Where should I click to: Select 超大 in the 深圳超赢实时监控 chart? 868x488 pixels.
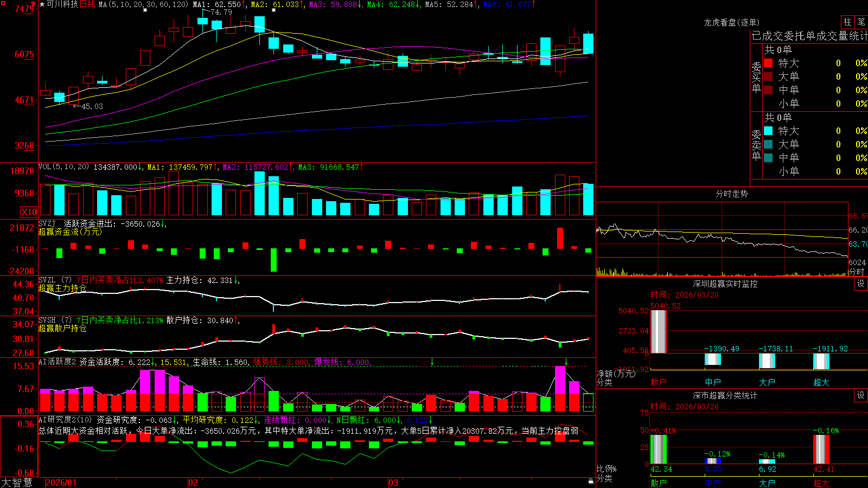pos(821,382)
